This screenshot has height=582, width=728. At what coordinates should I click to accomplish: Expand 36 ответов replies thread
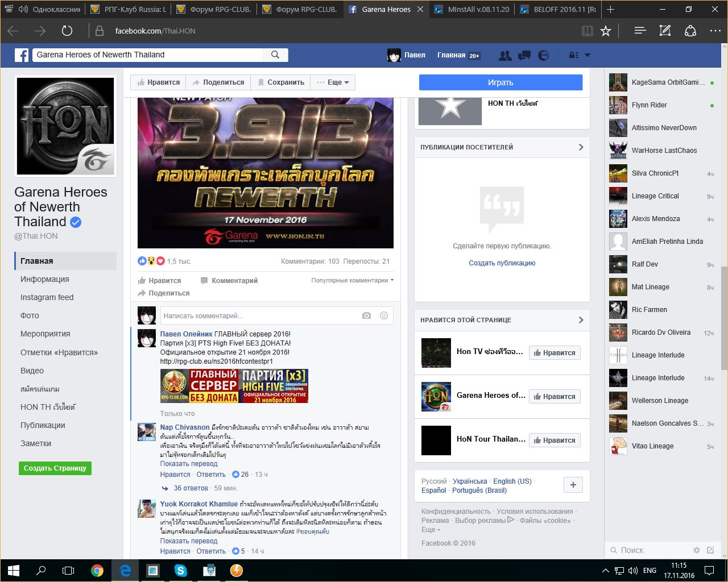point(191,488)
